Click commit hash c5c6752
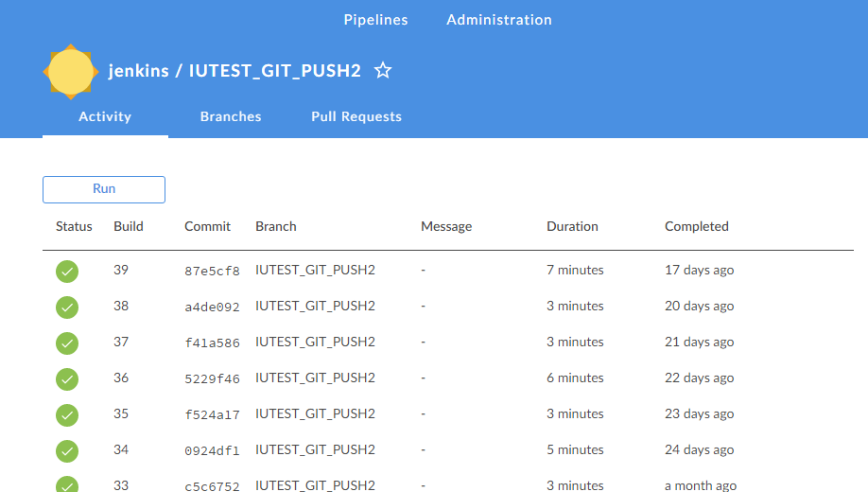The image size is (868, 492). click(x=212, y=486)
